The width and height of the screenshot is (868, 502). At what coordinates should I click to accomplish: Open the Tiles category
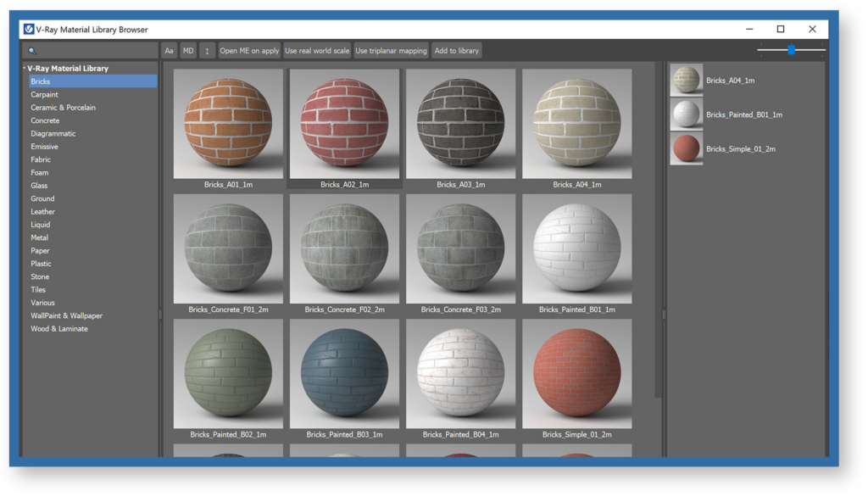coord(38,290)
